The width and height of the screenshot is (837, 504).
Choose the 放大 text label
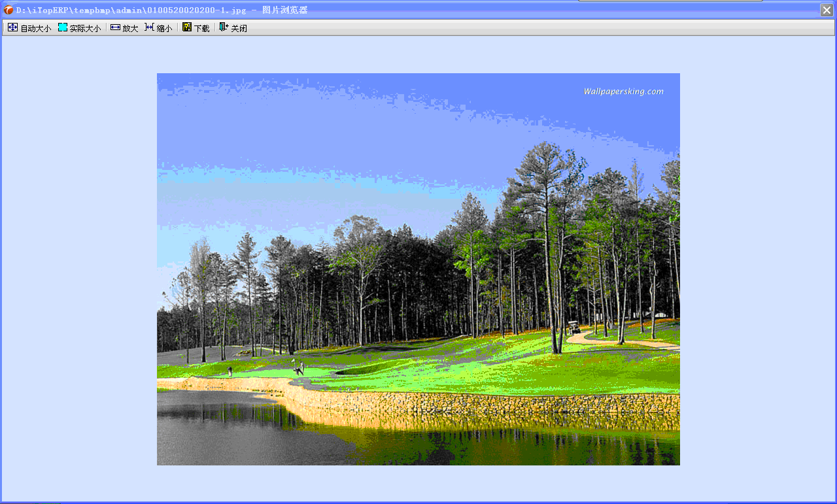130,29
